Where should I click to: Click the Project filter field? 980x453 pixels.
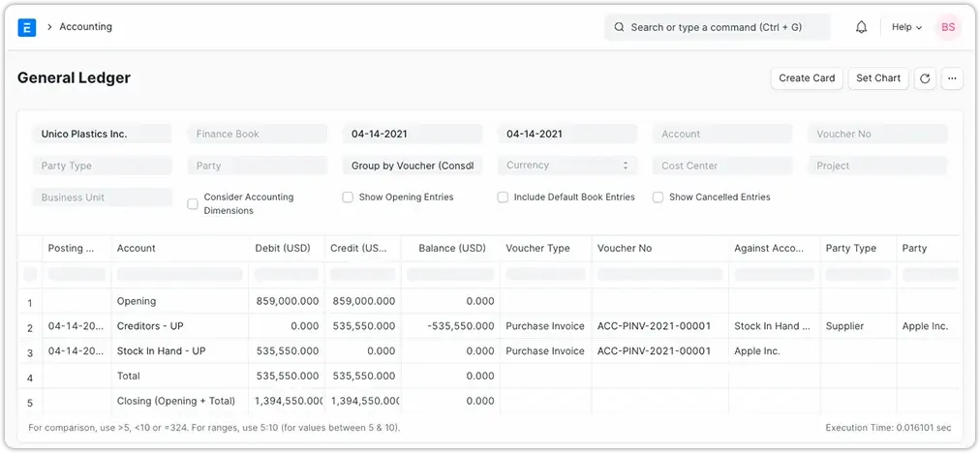tap(877, 166)
